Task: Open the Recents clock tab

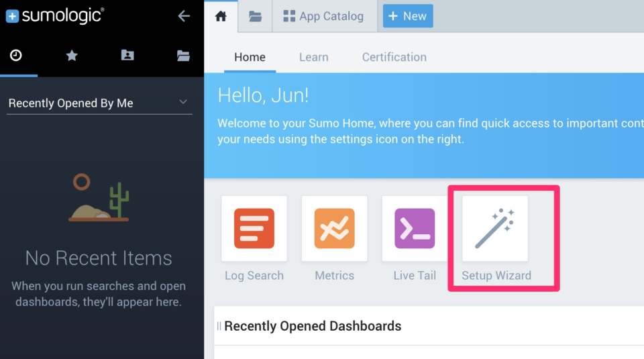Action: pos(16,55)
